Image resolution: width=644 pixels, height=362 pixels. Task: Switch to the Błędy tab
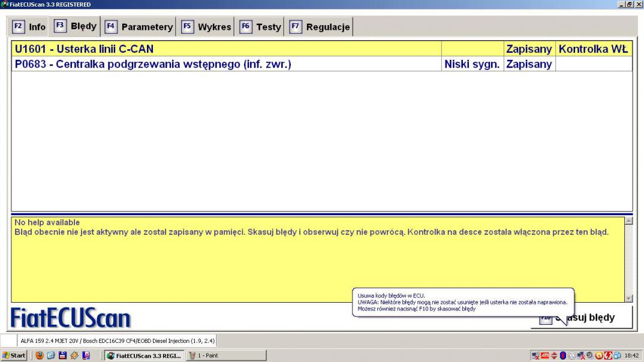click(x=76, y=26)
